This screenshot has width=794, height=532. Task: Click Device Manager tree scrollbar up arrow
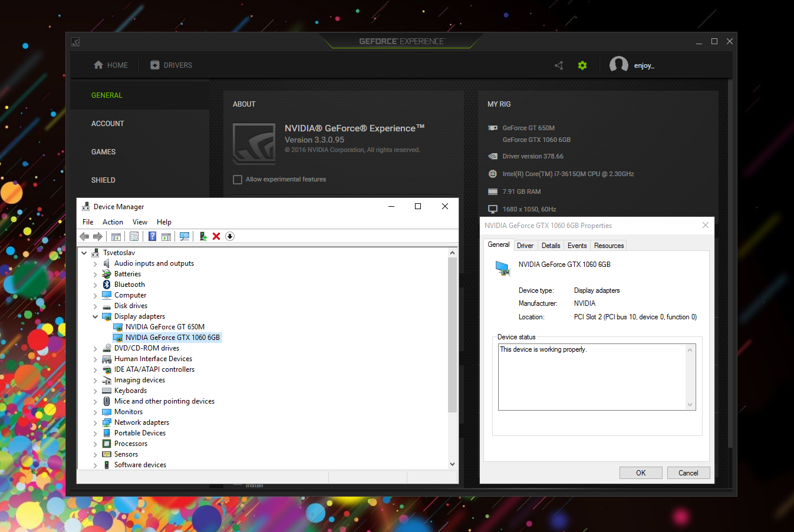[x=453, y=253]
